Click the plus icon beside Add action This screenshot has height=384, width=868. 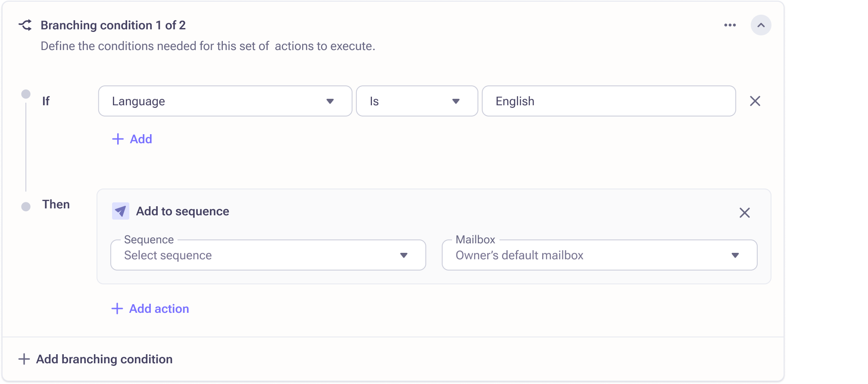[x=117, y=308]
